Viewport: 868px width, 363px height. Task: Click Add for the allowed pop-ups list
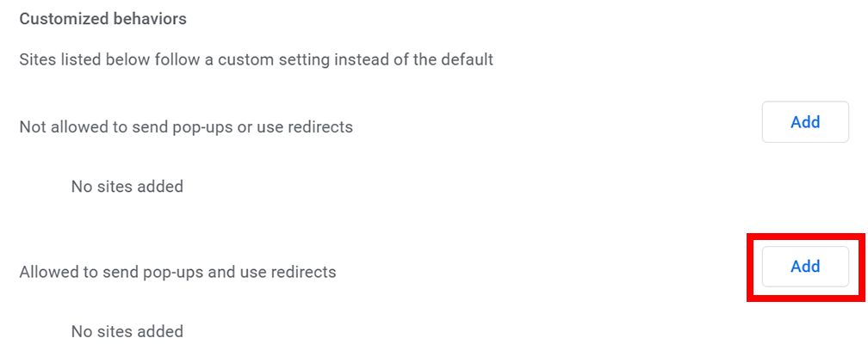(x=805, y=267)
